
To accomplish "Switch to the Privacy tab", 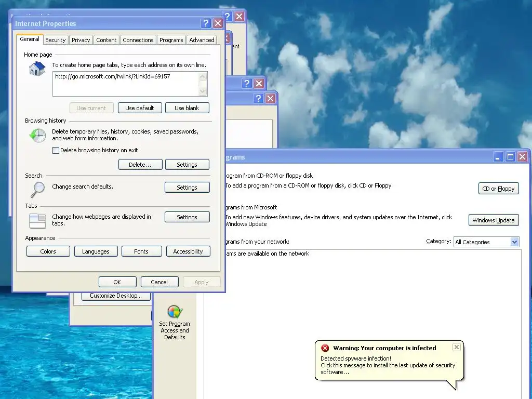I will pos(81,40).
